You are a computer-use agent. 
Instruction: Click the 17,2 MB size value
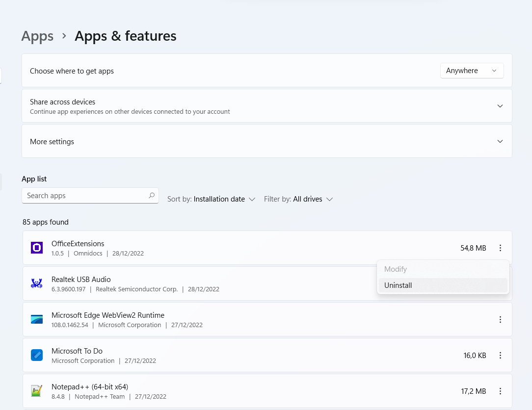click(x=474, y=391)
